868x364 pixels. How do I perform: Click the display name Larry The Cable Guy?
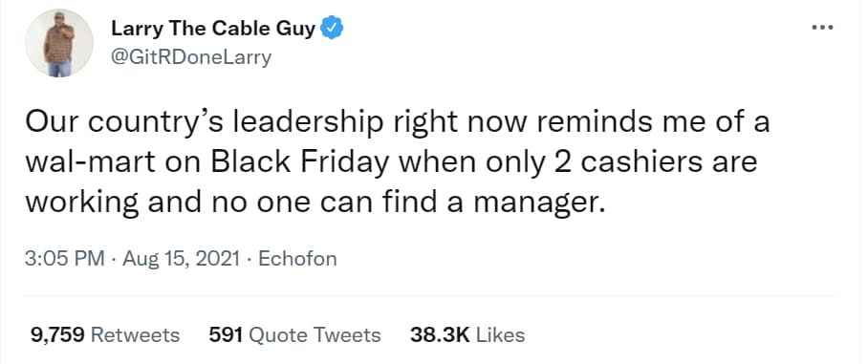pos(214,29)
